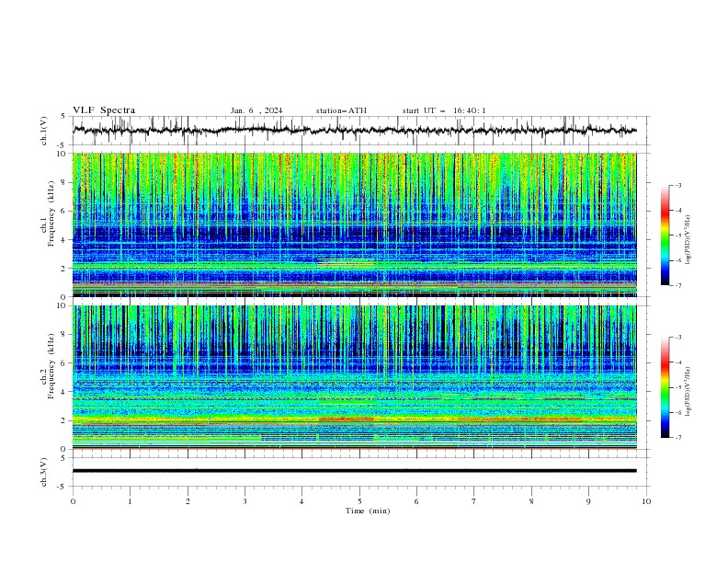Click the date 'Jan. 6 , 2024'
This screenshot has height=563, width=728.
256,110
